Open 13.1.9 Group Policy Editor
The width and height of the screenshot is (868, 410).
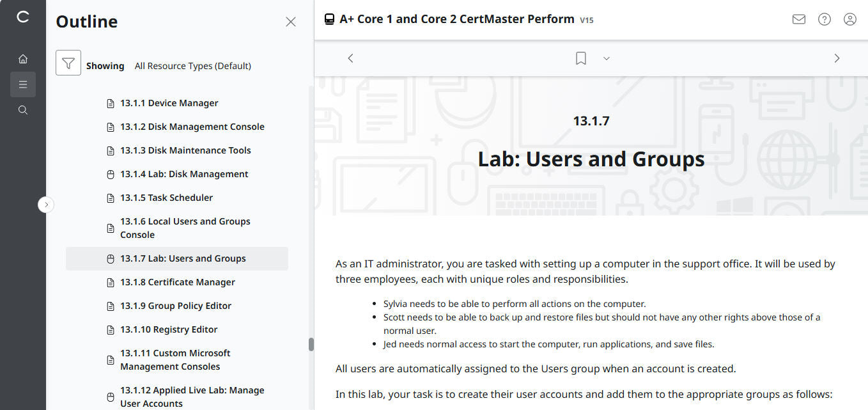click(176, 306)
